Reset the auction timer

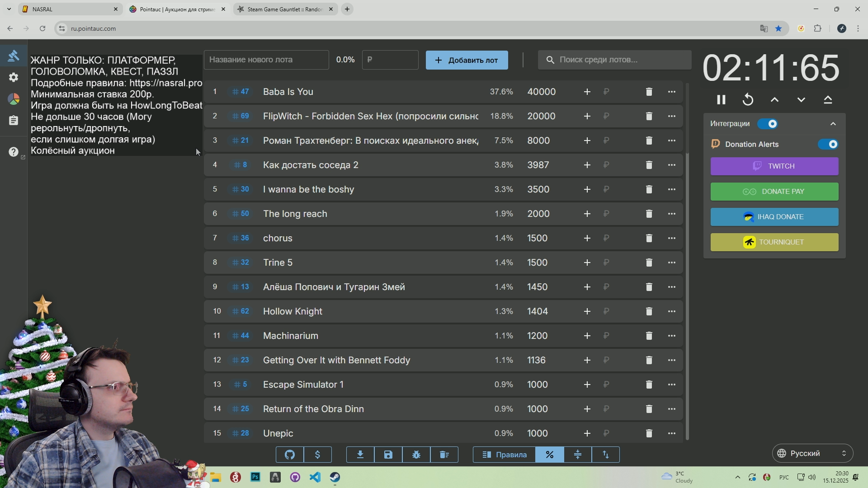coord(748,99)
